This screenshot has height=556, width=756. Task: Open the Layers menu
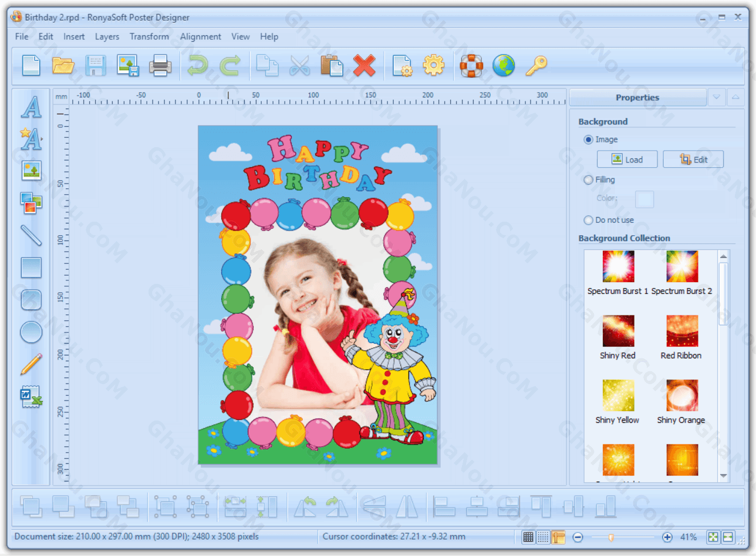(x=107, y=36)
